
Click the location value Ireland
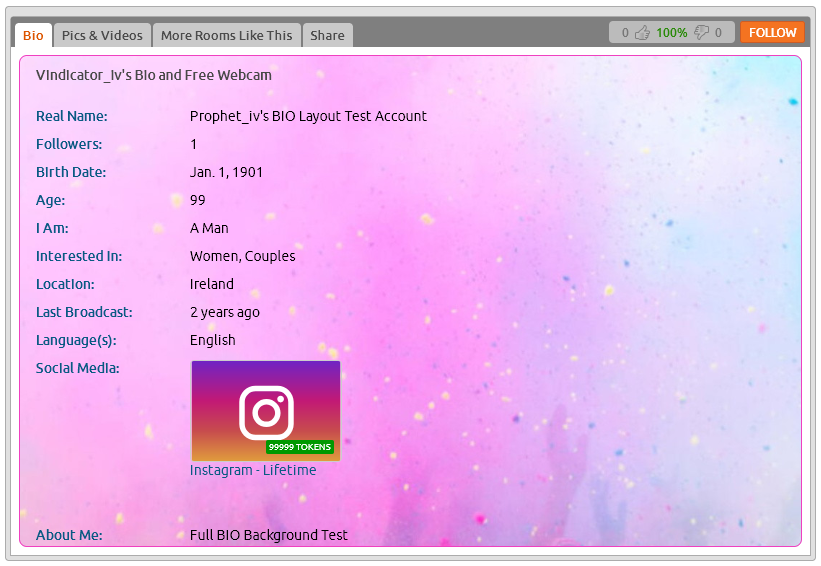(x=212, y=284)
